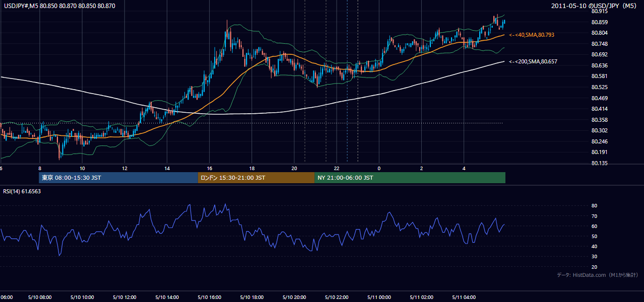This screenshot has height=302, width=644.
Task: Click bottom timestamp 5/10 20:00
Action: (x=294, y=297)
